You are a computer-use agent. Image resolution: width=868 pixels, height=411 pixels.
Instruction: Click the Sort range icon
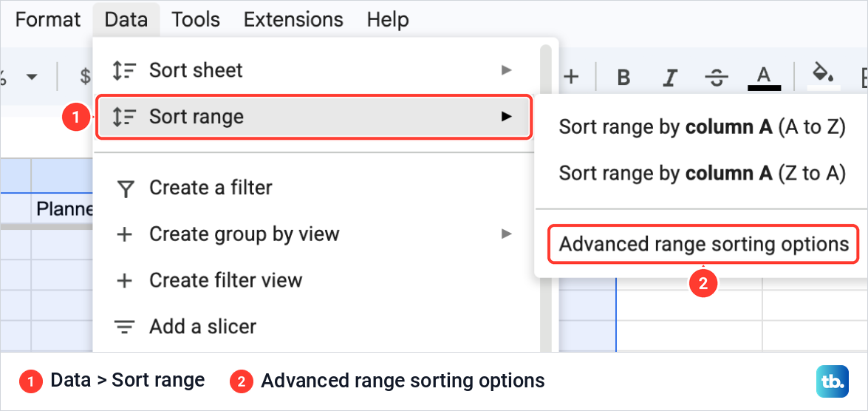coord(125,117)
